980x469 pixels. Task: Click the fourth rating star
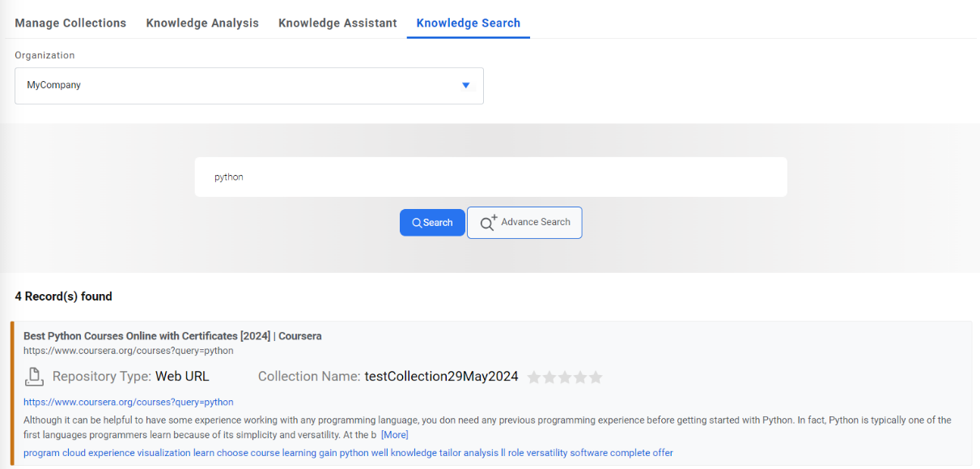[580, 377]
